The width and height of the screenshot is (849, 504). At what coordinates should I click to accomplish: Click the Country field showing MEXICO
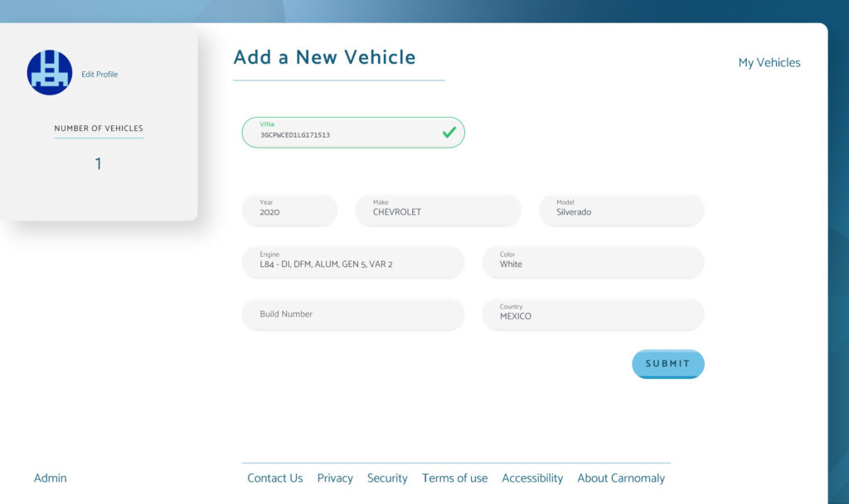tap(593, 314)
